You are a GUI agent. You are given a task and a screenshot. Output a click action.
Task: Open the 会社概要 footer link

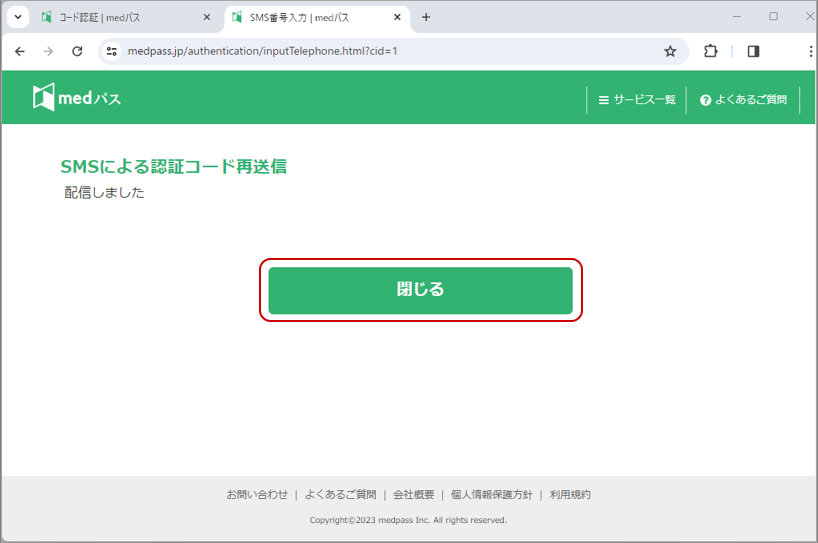[x=413, y=494]
